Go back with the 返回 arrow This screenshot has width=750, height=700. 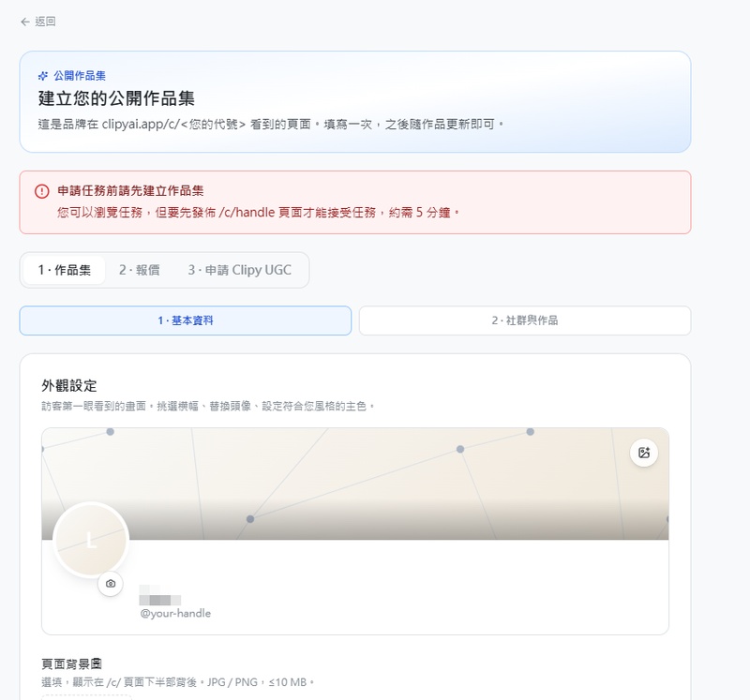click(x=25, y=22)
